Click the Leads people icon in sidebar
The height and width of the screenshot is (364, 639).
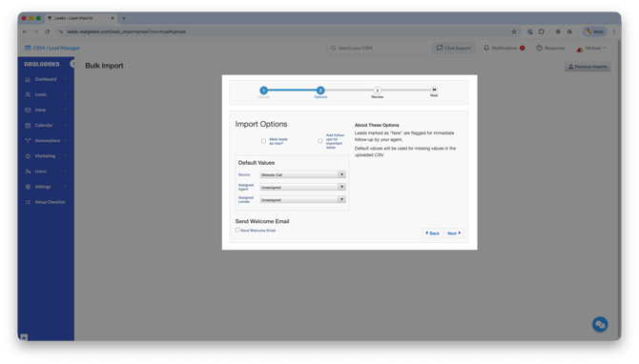28,94
